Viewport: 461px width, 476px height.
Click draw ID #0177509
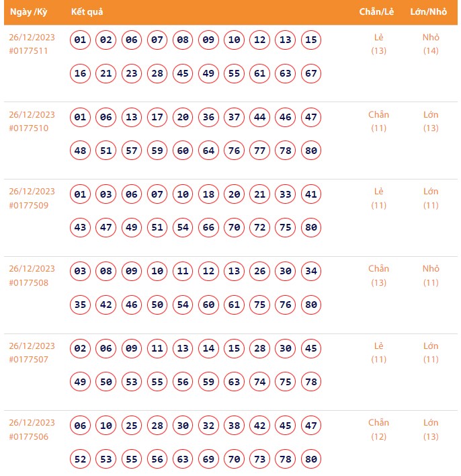pyautogui.click(x=28, y=205)
